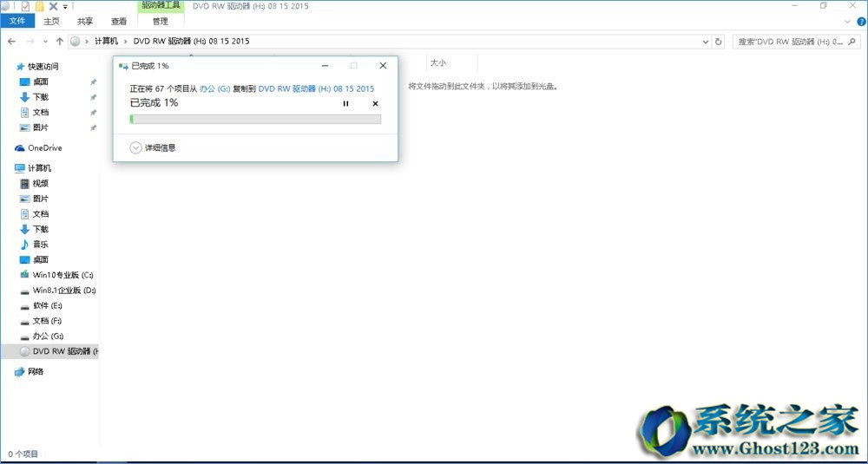Cancel the copy with the small X

coord(375,103)
